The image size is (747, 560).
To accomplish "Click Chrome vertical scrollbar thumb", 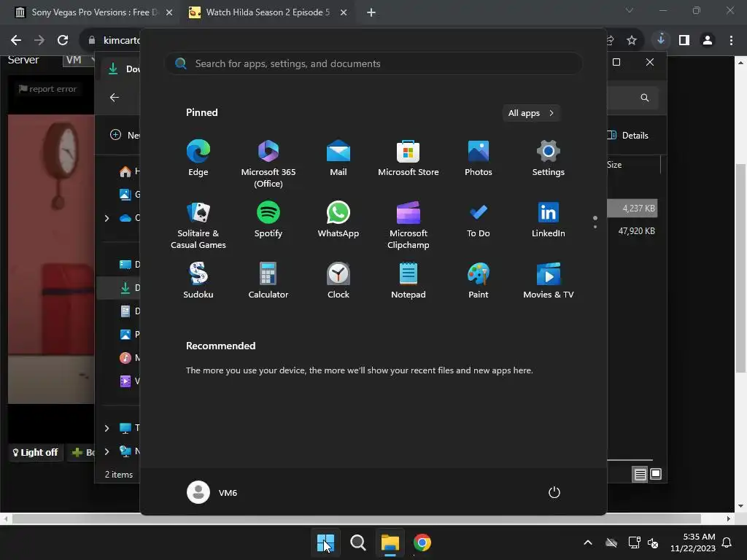I will [740, 268].
